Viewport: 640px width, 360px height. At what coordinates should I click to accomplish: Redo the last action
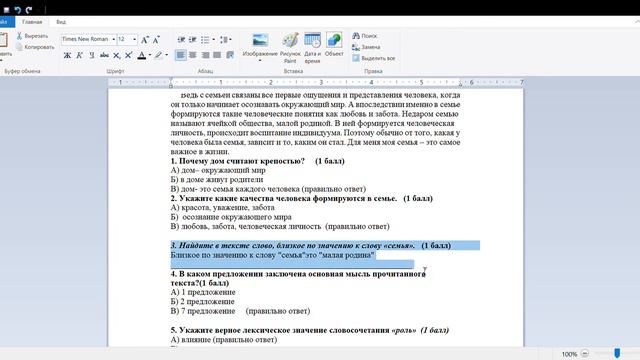pyautogui.click(x=29, y=10)
